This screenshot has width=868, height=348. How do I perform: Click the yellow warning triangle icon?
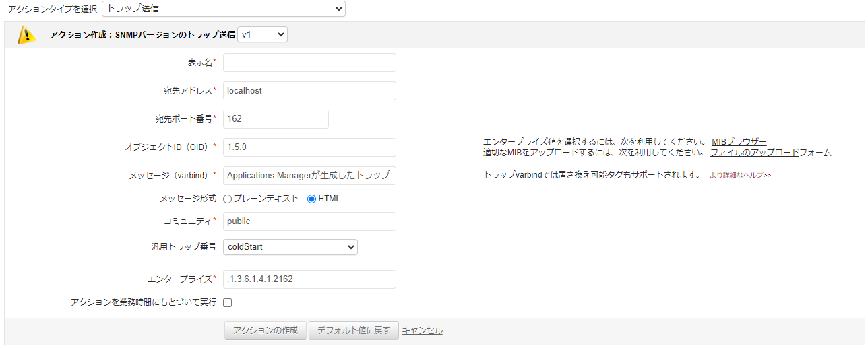tap(26, 35)
